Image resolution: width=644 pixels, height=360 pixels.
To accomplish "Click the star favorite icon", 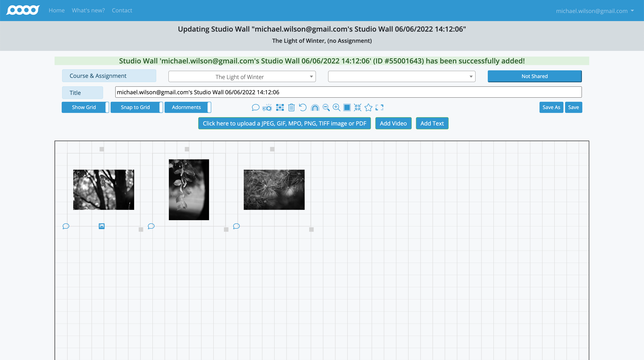I will pos(368,107).
